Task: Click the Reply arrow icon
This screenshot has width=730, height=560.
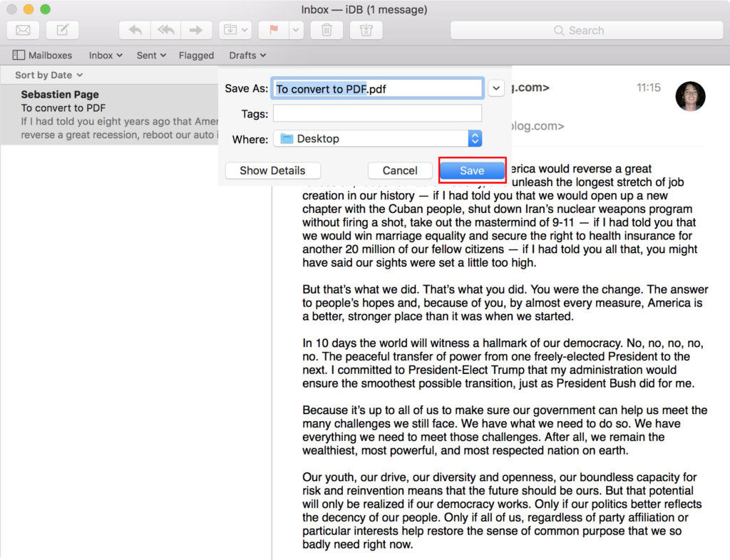Action: pos(134,30)
